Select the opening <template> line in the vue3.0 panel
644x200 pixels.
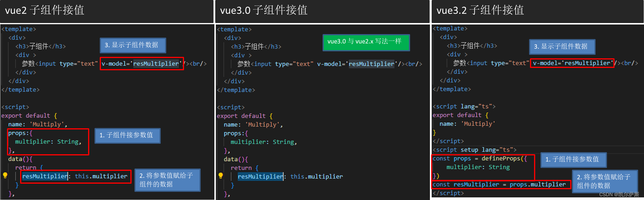[234, 29]
